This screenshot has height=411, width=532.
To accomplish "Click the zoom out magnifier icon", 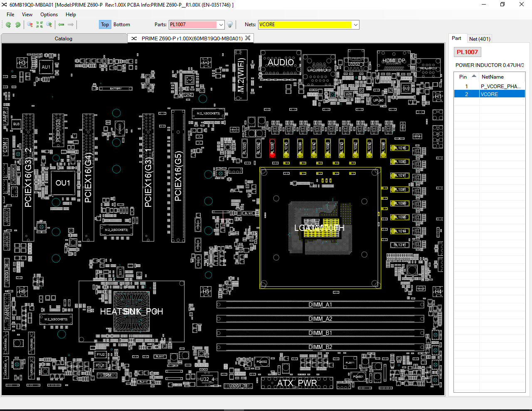I will (30, 25).
